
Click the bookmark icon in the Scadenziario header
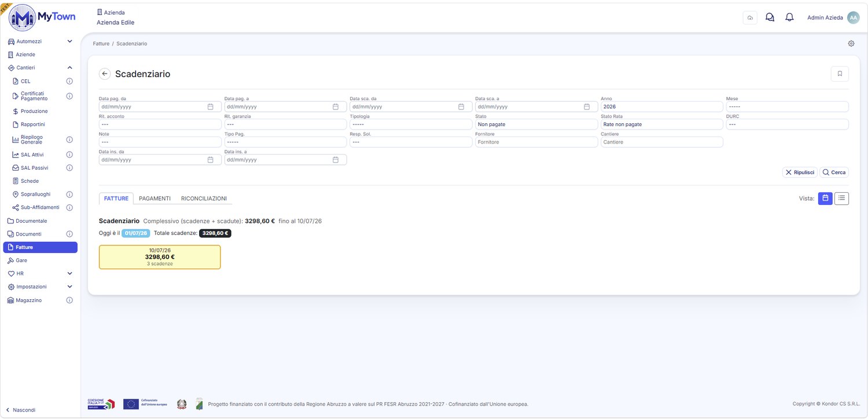(x=840, y=74)
